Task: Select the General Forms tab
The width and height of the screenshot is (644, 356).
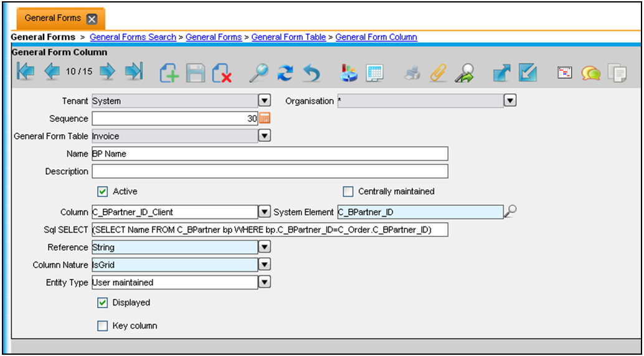Action: coord(53,18)
